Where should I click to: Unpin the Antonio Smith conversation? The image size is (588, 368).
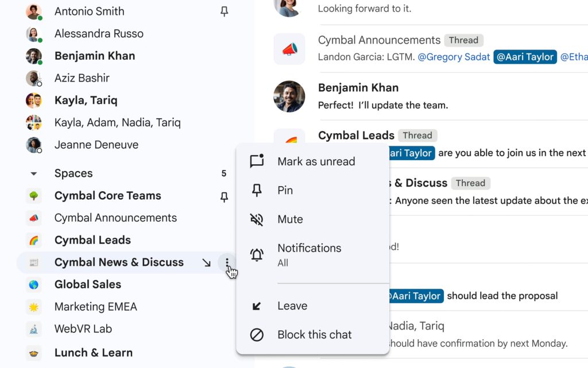225,11
